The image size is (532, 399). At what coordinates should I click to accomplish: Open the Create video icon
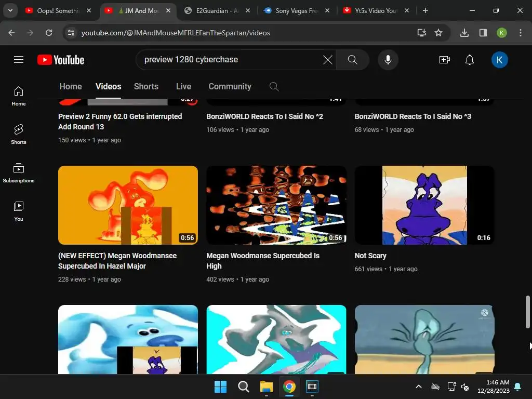445,60
